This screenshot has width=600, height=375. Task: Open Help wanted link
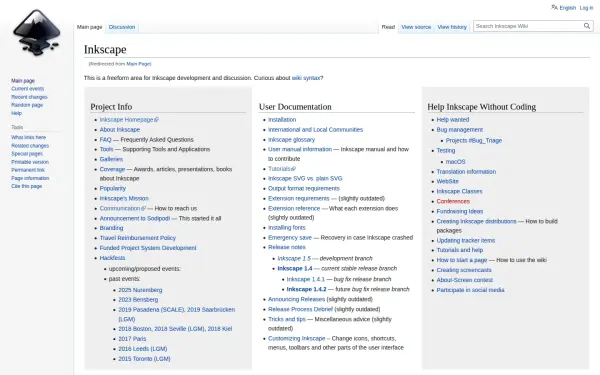click(x=453, y=120)
